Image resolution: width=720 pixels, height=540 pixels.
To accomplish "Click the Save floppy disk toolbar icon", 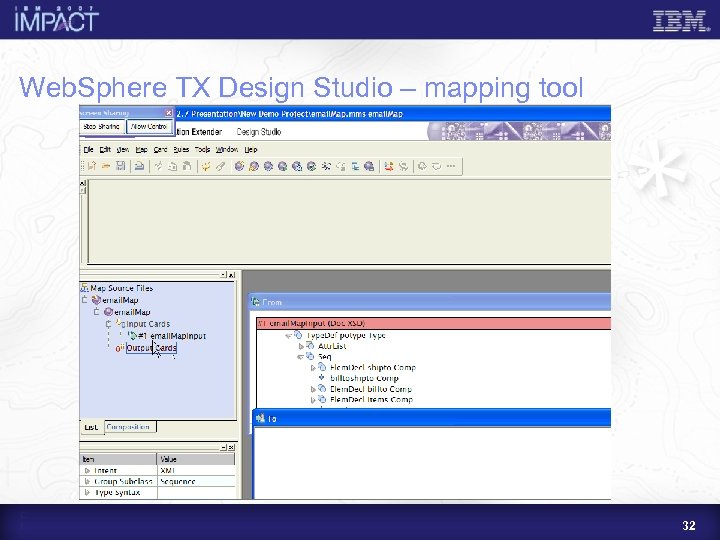I will (x=120, y=166).
